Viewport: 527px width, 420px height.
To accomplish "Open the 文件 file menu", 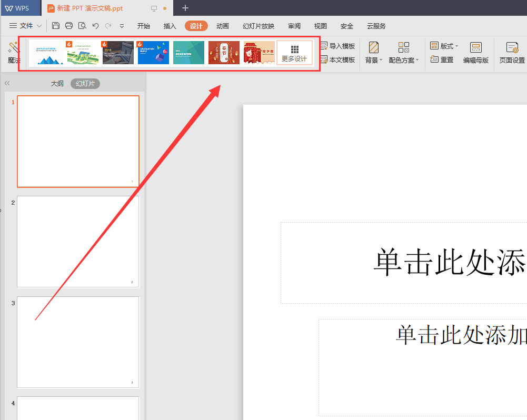I will (27, 25).
